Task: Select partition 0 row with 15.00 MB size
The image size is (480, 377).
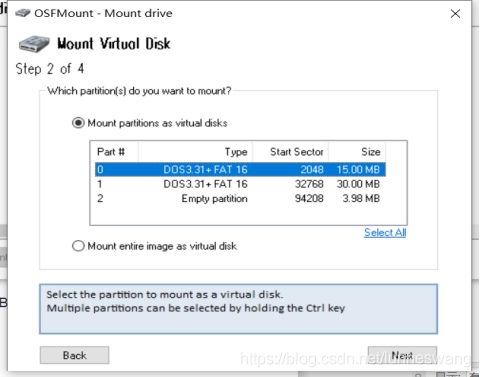Action: point(240,169)
